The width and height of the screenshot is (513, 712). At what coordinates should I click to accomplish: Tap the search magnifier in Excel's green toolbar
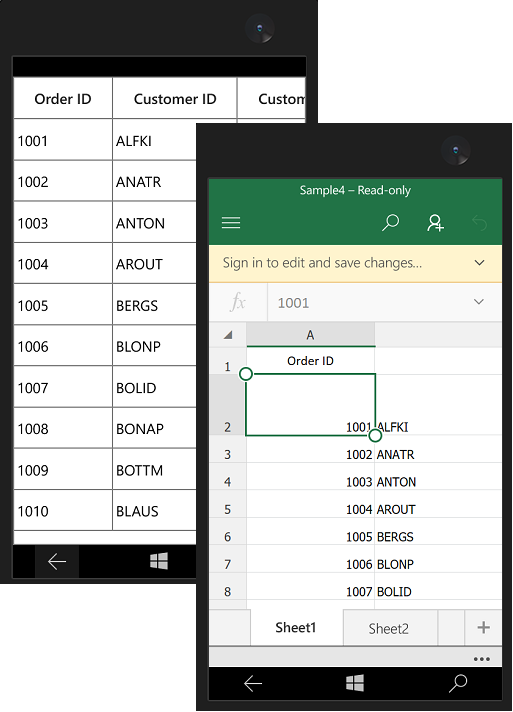pyautogui.click(x=390, y=222)
